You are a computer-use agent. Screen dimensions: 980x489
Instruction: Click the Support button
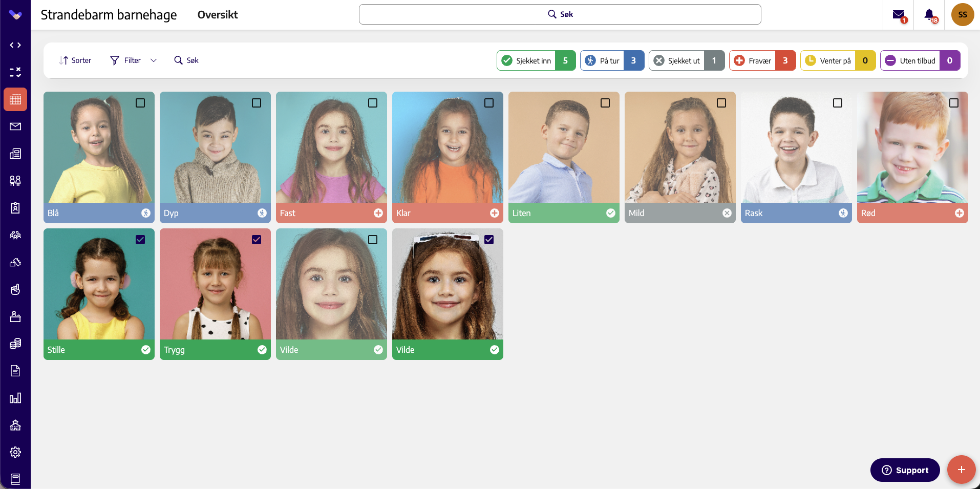point(905,470)
